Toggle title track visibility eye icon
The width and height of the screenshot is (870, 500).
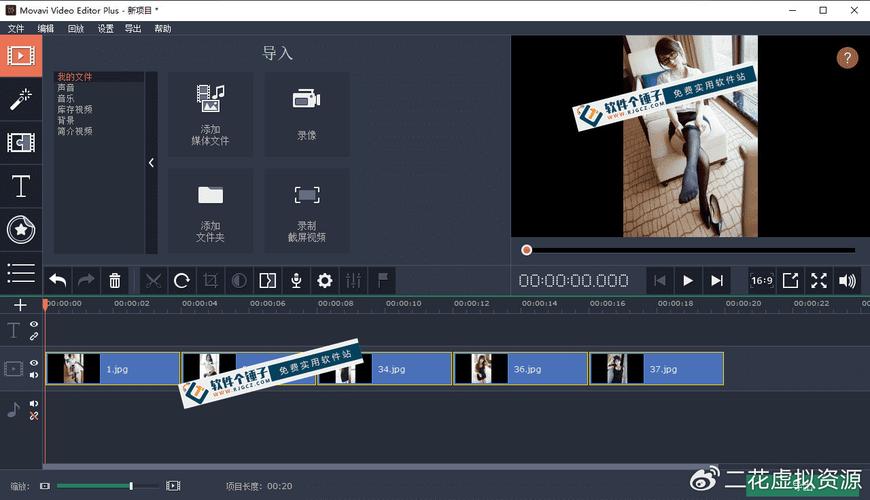click(x=34, y=324)
